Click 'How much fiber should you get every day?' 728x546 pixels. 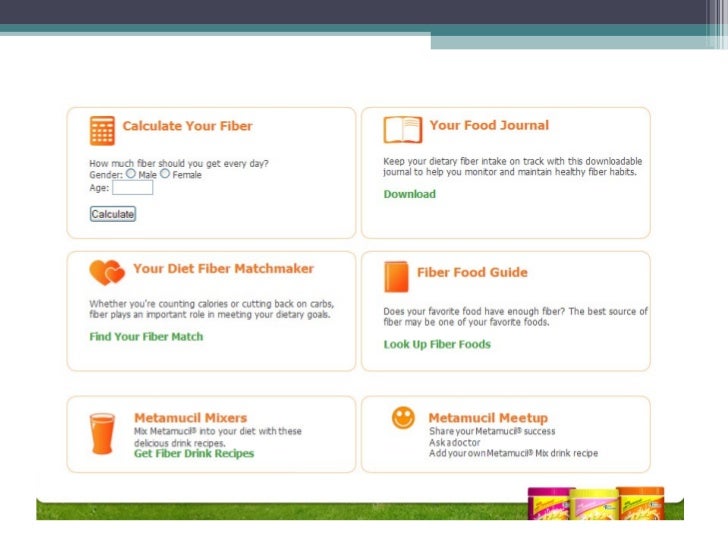(x=179, y=163)
